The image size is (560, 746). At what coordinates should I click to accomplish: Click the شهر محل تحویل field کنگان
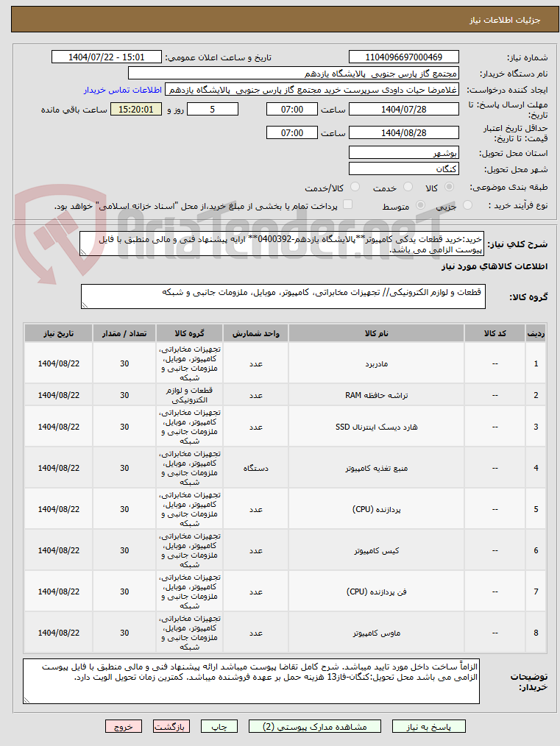coord(403,169)
